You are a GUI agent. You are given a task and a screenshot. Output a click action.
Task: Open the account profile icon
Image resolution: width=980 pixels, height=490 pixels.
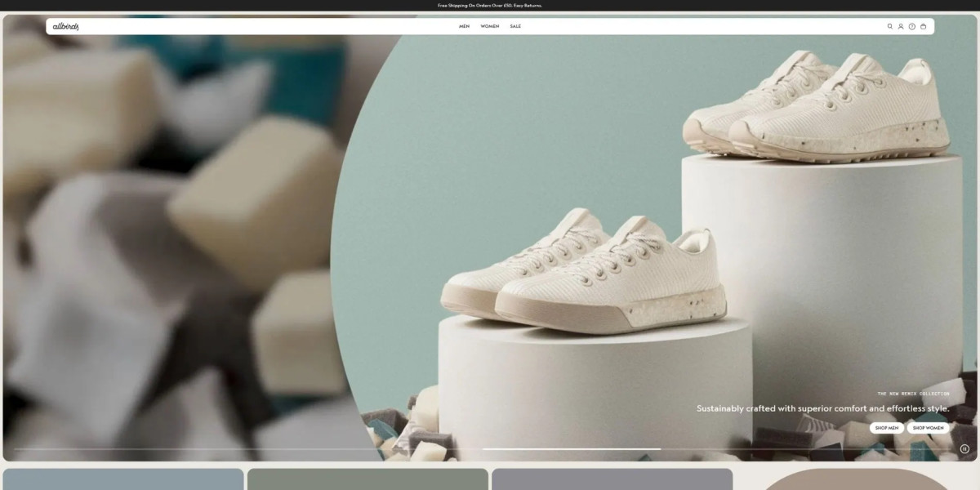pos(901,26)
